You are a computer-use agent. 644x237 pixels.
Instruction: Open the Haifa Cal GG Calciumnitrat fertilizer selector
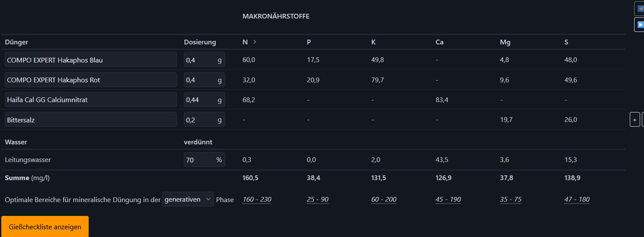(x=91, y=100)
